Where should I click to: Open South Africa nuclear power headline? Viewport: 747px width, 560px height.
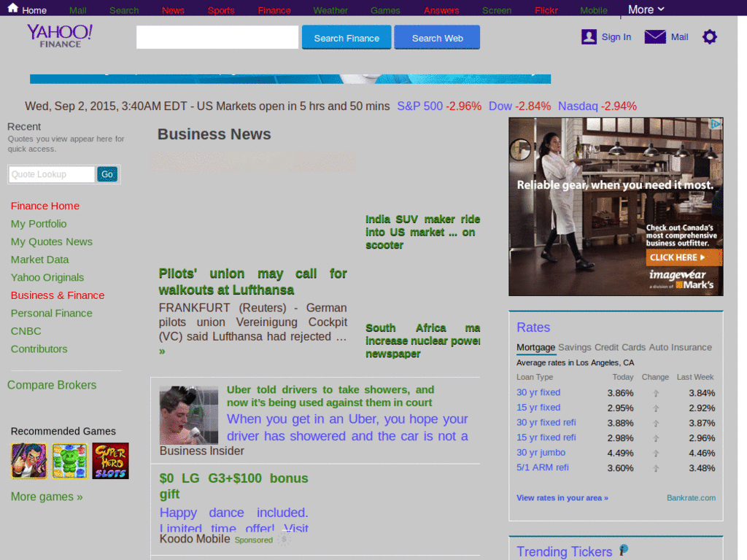click(x=422, y=341)
